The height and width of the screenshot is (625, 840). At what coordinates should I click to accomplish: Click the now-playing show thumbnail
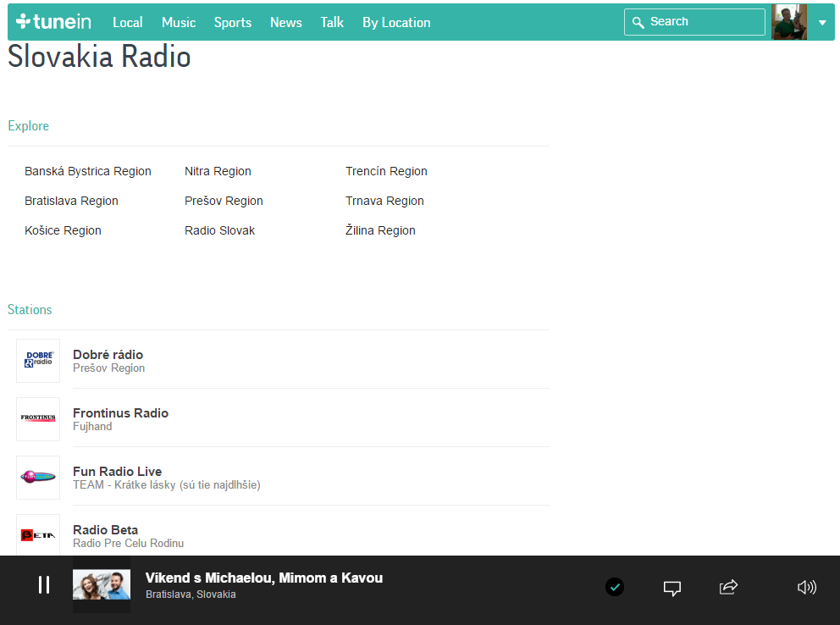102,585
